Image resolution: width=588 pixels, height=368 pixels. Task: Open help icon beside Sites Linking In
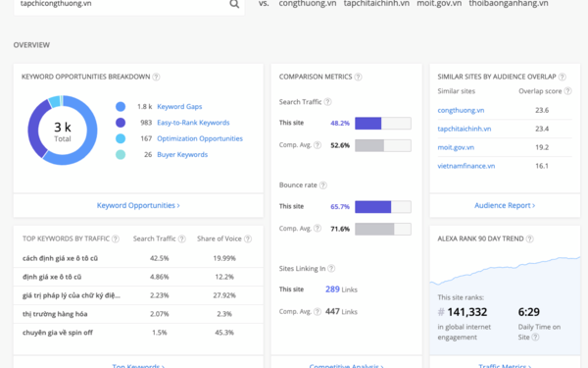(x=331, y=269)
